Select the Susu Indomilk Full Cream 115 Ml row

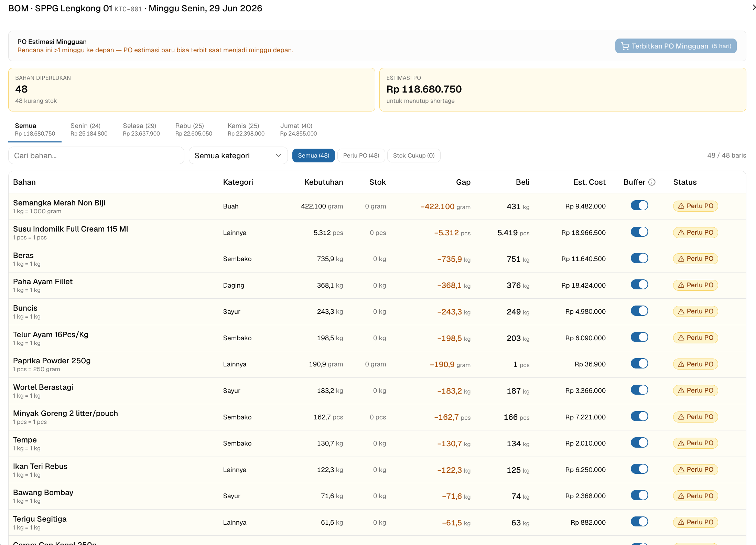coord(377,233)
